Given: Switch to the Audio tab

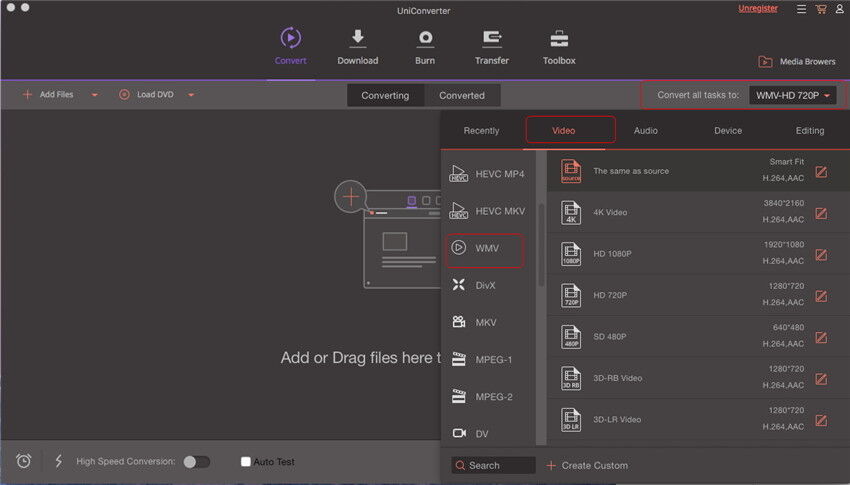Looking at the screenshot, I should [646, 131].
